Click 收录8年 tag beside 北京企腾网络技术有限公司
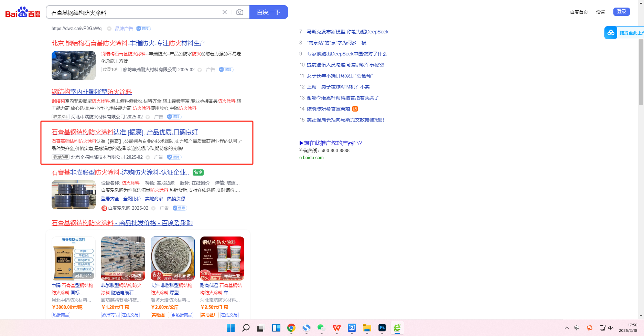 (61, 157)
